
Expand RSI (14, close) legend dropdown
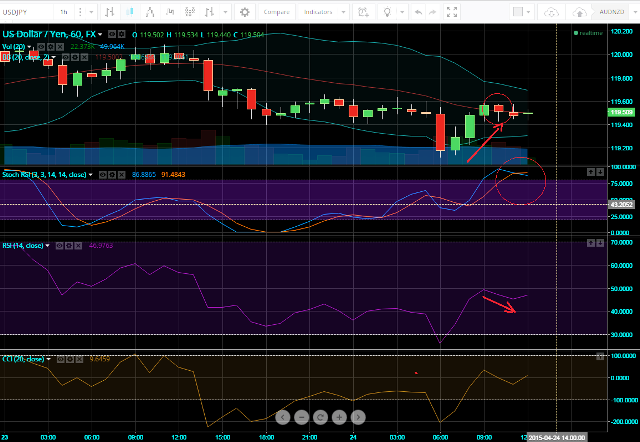[x=47, y=246]
